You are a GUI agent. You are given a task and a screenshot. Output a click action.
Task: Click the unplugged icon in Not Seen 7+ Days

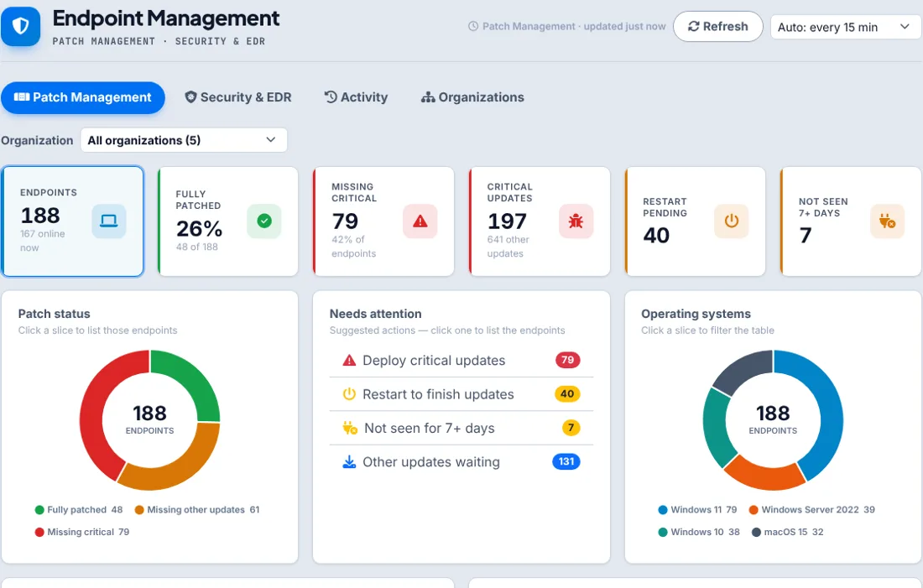click(x=887, y=221)
